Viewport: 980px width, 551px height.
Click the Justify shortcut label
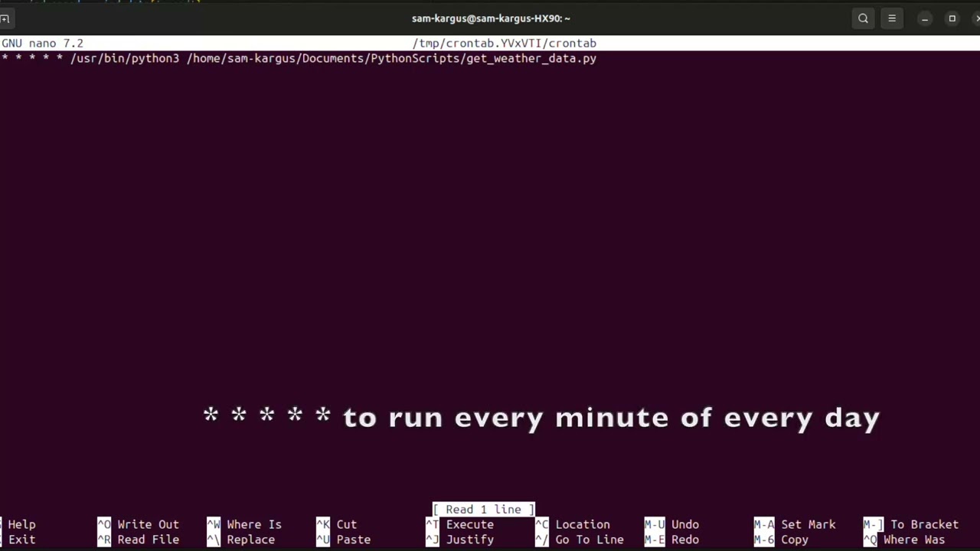click(469, 540)
